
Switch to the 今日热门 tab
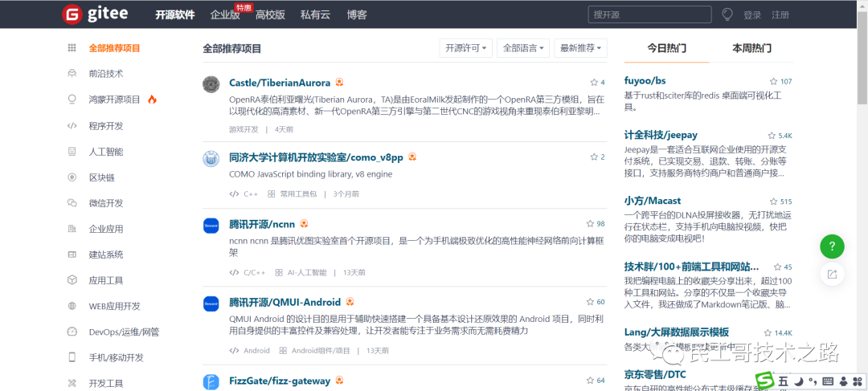(x=666, y=48)
